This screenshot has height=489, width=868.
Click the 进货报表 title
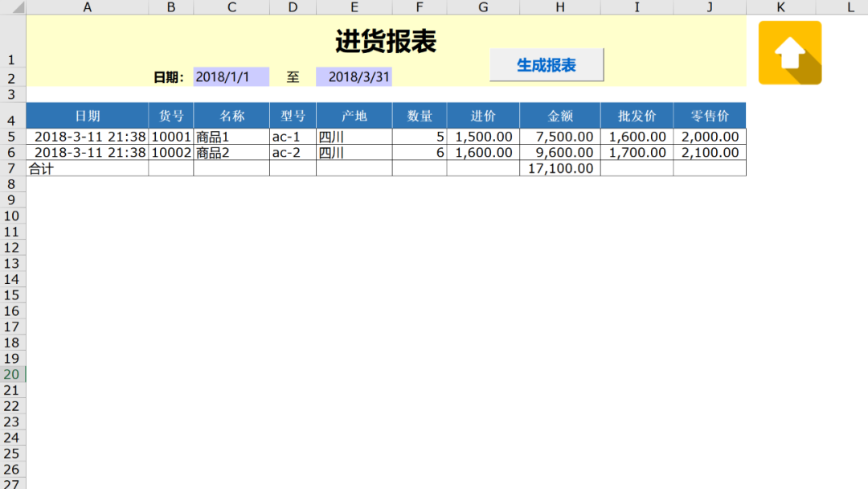click(x=386, y=41)
